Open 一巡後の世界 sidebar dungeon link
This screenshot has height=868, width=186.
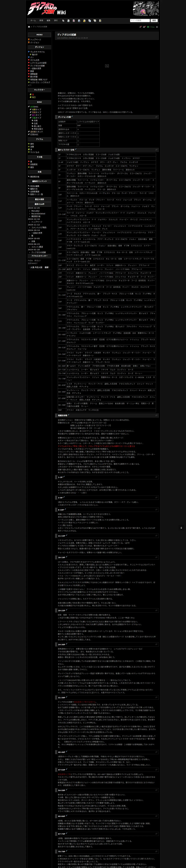coord(36,68)
